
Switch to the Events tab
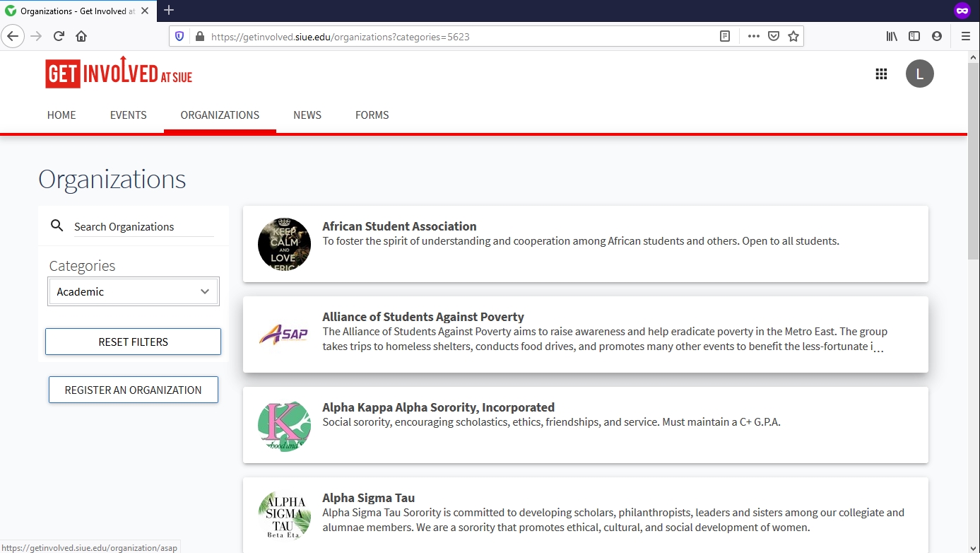click(x=128, y=115)
